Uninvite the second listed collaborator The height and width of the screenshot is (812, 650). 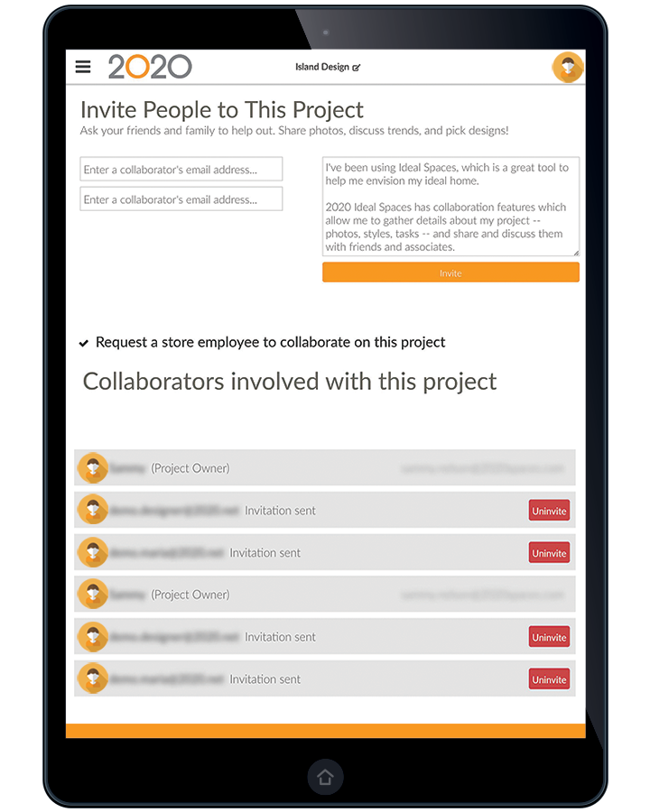click(x=549, y=553)
